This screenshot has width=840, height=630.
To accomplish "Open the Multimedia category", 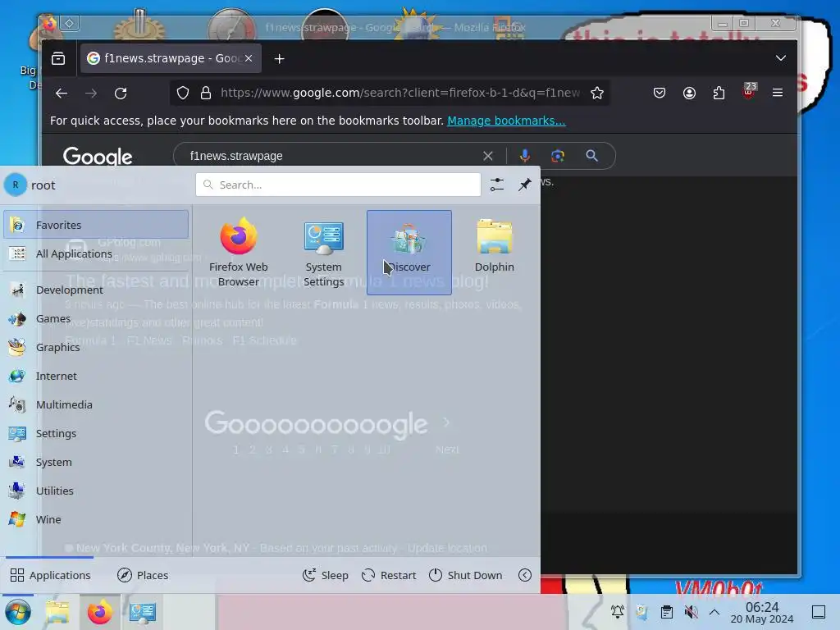I will coord(97,404).
